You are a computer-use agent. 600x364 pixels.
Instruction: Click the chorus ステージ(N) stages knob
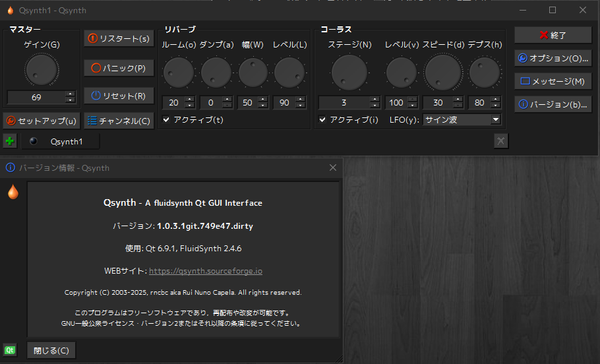click(x=349, y=73)
